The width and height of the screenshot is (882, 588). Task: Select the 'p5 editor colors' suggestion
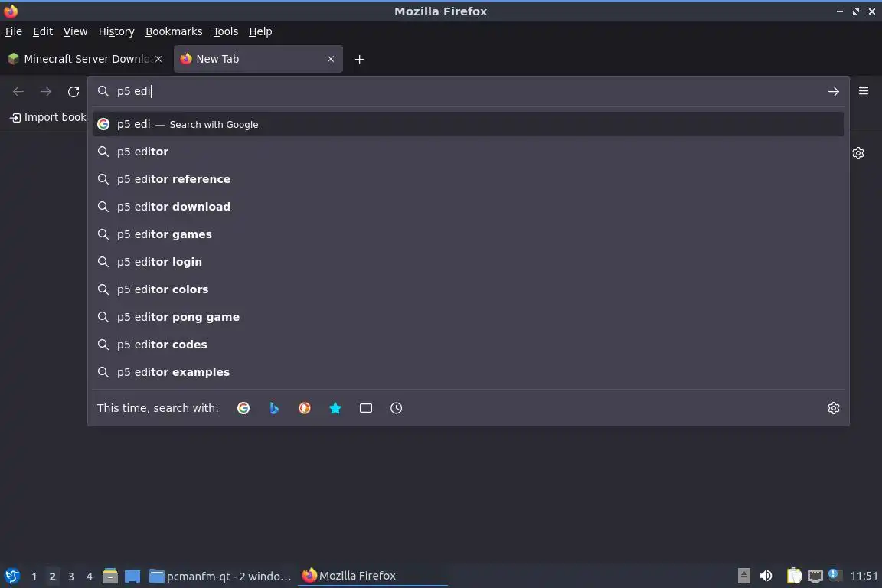[468, 289]
